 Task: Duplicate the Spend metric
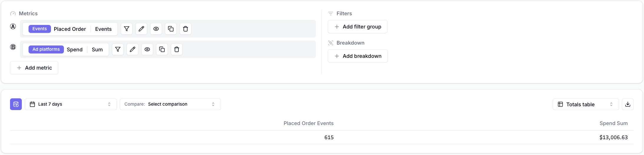(162, 49)
